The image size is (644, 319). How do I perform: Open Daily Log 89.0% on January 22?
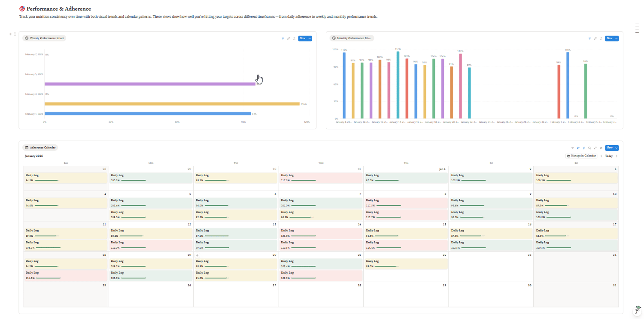tap(405, 264)
